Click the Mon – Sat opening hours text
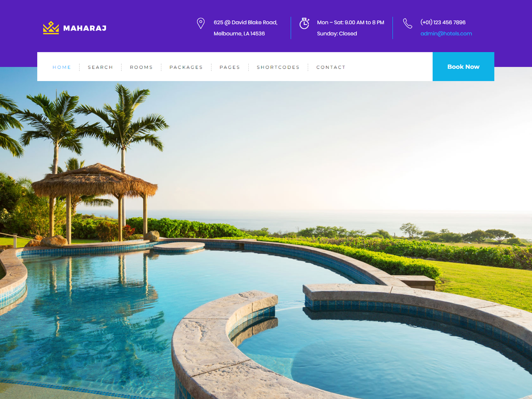This screenshot has height=399, width=532. pyautogui.click(x=351, y=22)
